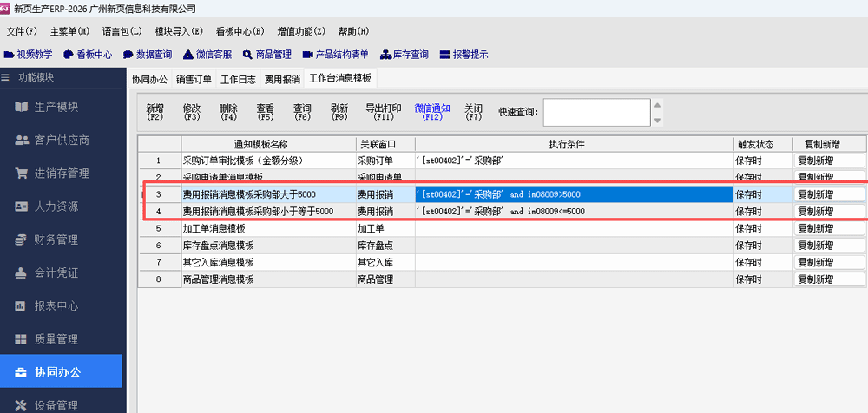Screen dimensions: 868x413
Task: Expand the 生产模块 sidebar section
Action: pyautogui.click(x=61, y=107)
